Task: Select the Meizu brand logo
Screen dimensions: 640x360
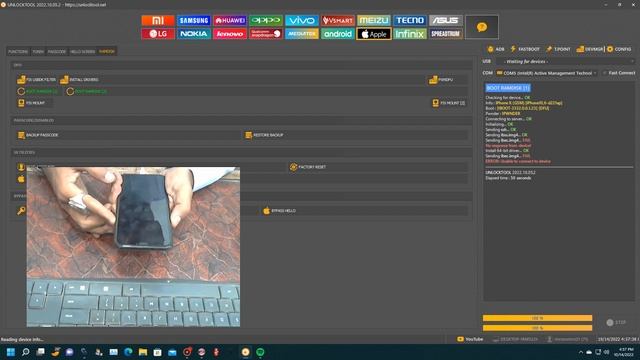Action: coord(373,20)
